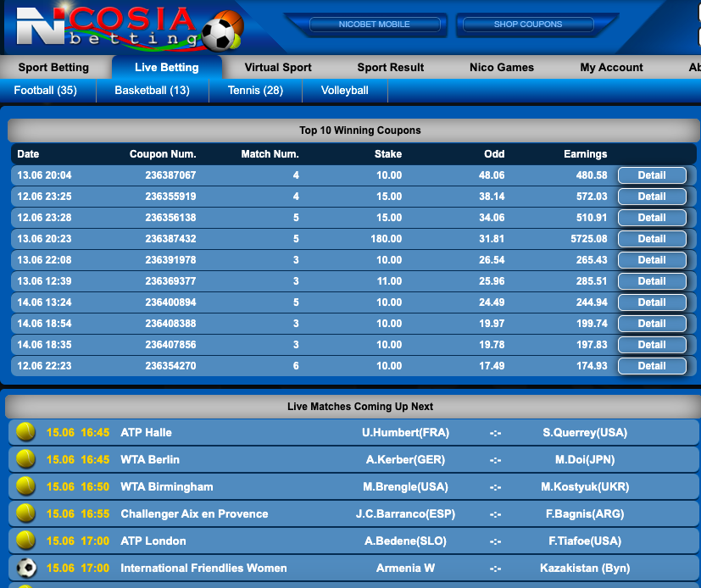
Task: Click the Nicosia Betting logo
Action: (130, 28)
